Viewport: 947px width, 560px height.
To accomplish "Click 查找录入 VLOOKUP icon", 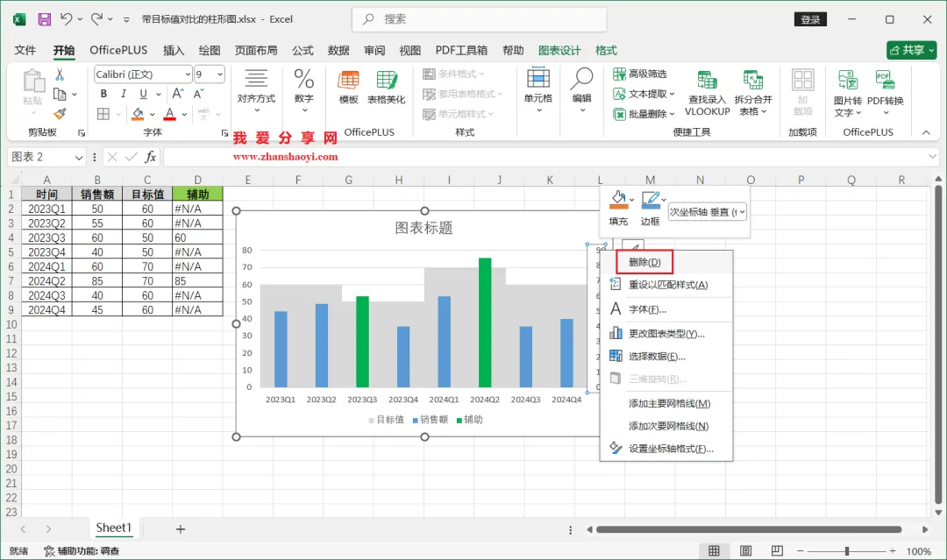I will pos(708,92).
